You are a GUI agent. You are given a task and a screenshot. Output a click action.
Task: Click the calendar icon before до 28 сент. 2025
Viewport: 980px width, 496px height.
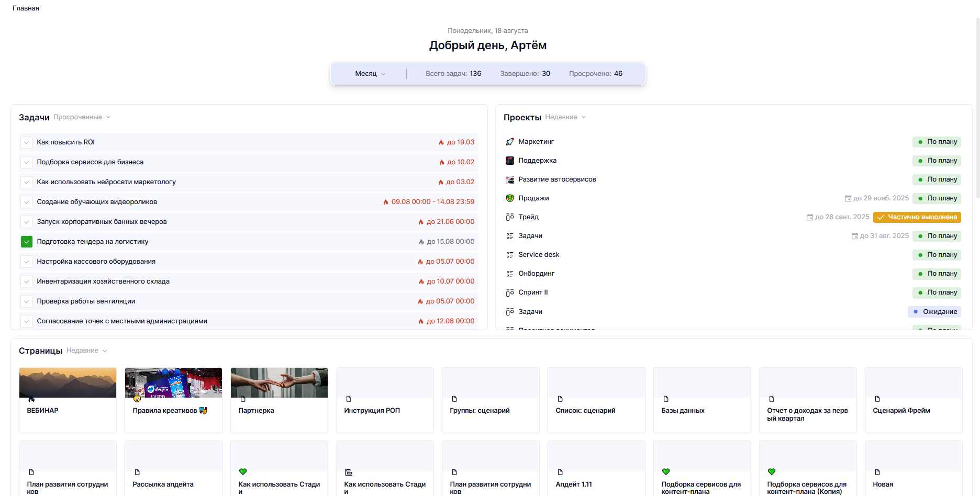[x=810, y=217]
